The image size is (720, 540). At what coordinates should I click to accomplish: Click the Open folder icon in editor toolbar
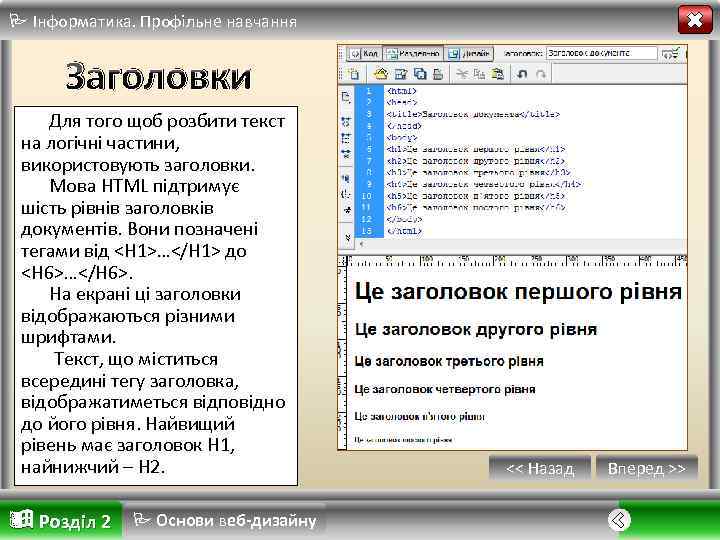pos(381,73)
